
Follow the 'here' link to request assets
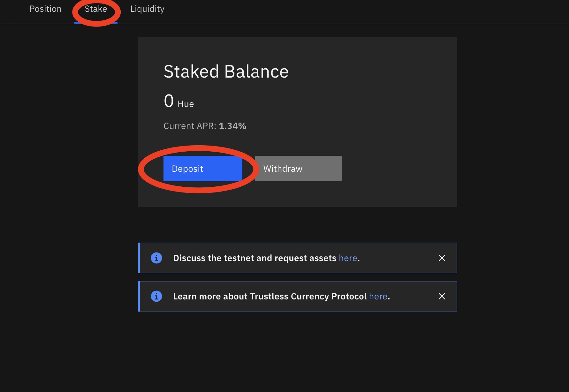[348, 258]
